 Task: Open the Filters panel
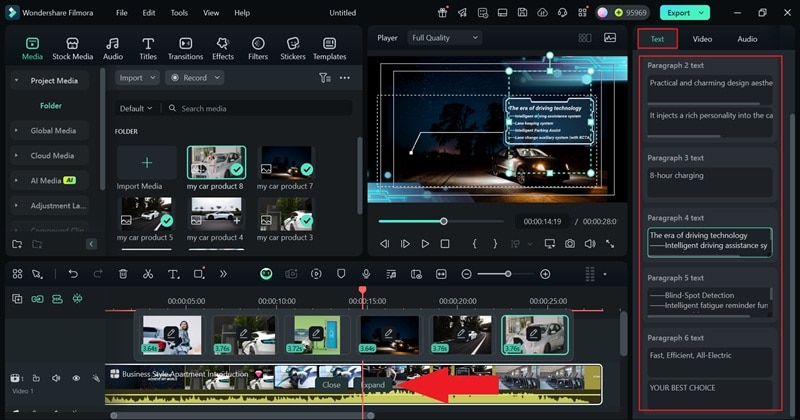[x=257, y=48]
